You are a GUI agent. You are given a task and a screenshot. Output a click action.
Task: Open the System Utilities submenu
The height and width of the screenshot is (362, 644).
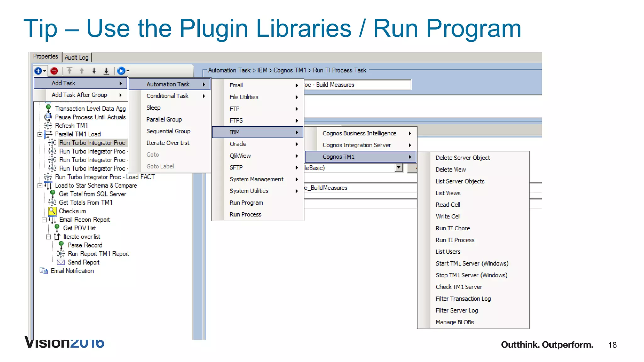click(x=258, y=191)
